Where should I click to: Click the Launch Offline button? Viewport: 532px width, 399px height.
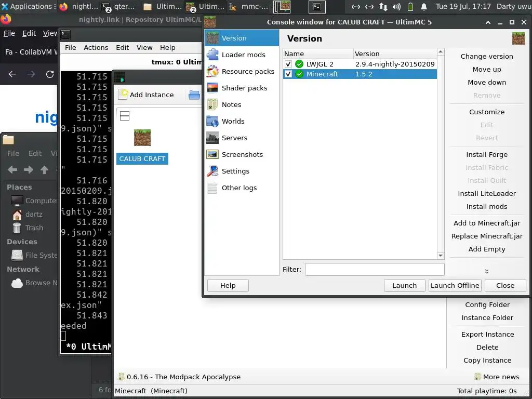pos(455,285)
